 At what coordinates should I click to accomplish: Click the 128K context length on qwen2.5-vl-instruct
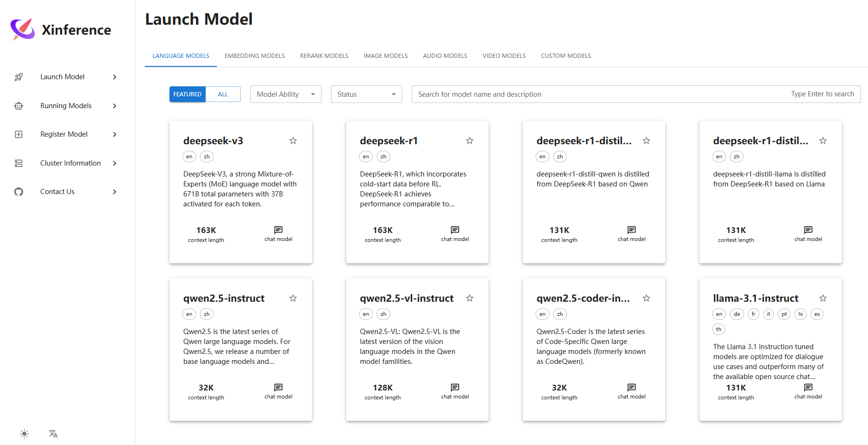[383, 388]
